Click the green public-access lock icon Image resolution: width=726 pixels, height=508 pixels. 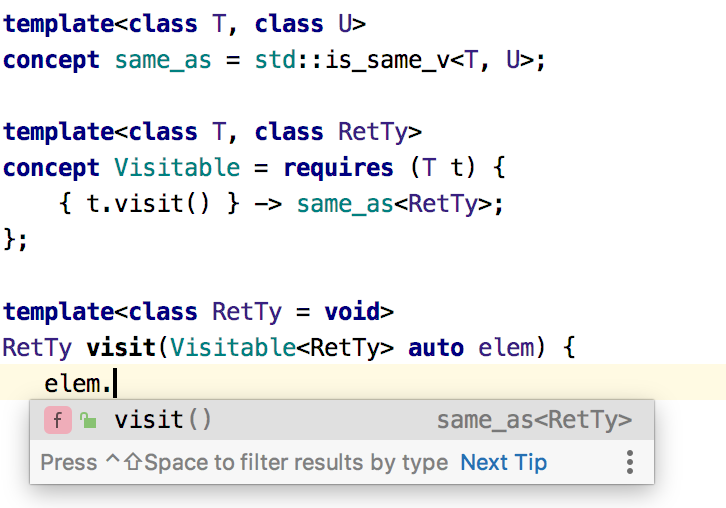(x=88, y=420)
